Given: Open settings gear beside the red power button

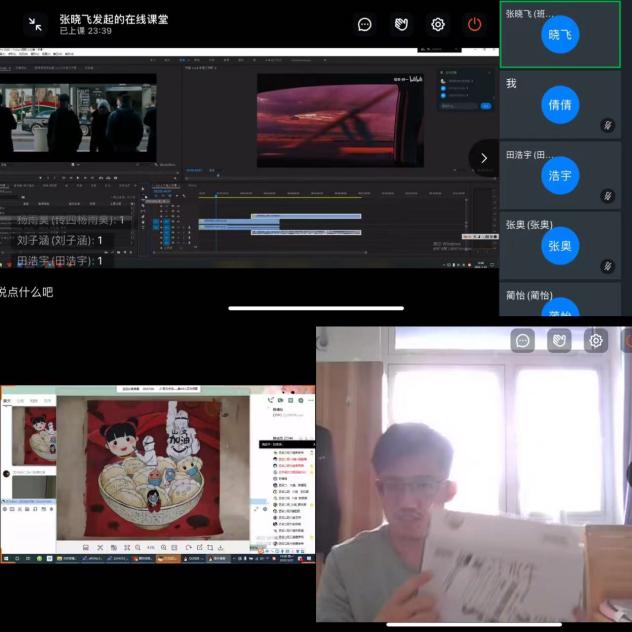Looking at the screenshot, I should [x=438, y=24].
